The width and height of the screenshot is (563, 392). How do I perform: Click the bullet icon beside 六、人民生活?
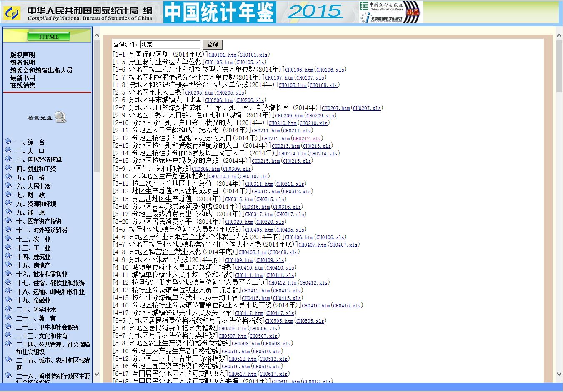click(8, 185)
